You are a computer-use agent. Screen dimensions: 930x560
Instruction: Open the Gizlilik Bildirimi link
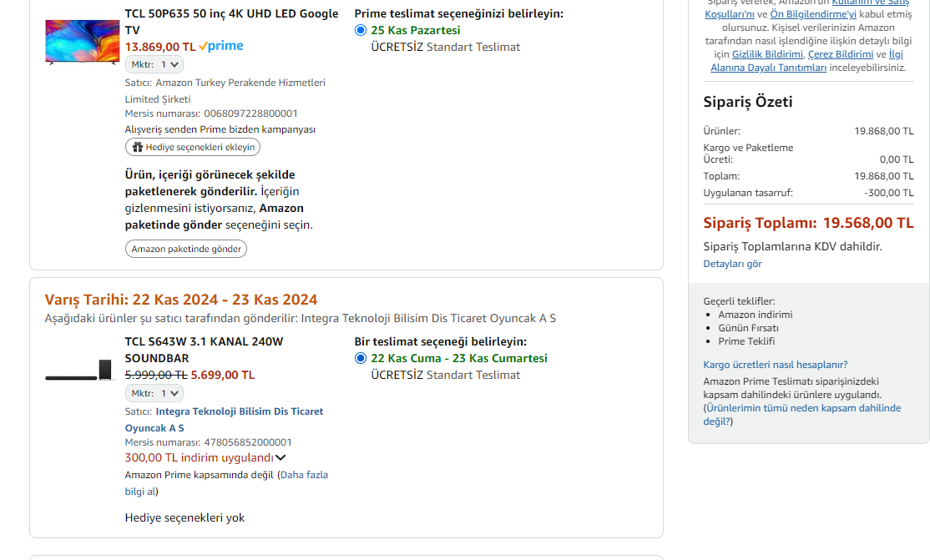[x=766, y=54]
